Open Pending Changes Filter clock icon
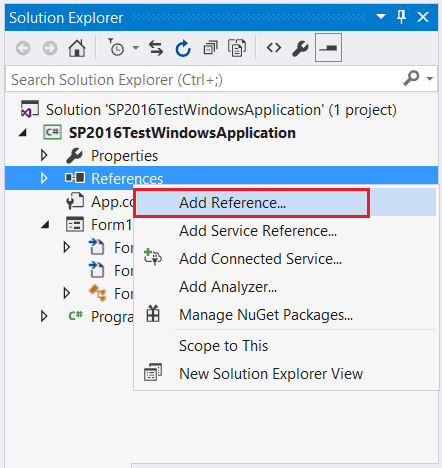 click(115, 47)
